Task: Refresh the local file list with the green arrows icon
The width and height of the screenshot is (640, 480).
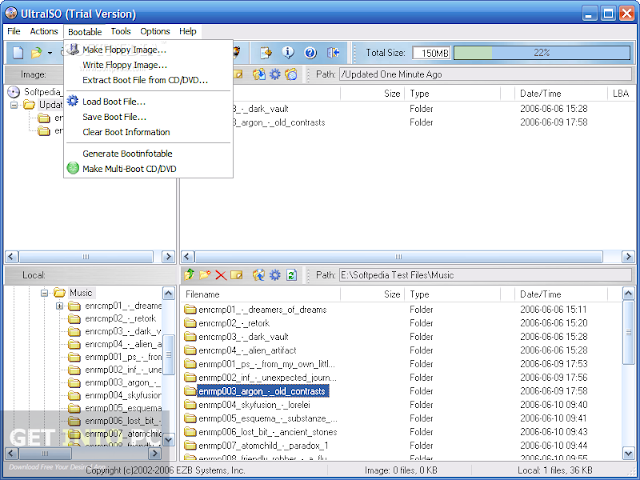Action: [x=291, y=275]
